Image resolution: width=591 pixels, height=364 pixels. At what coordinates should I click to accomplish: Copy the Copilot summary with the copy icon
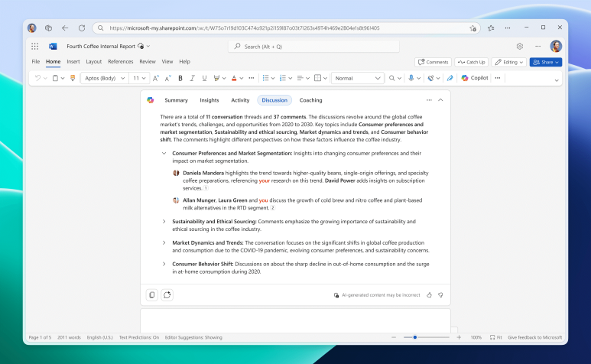coord(152,294)
